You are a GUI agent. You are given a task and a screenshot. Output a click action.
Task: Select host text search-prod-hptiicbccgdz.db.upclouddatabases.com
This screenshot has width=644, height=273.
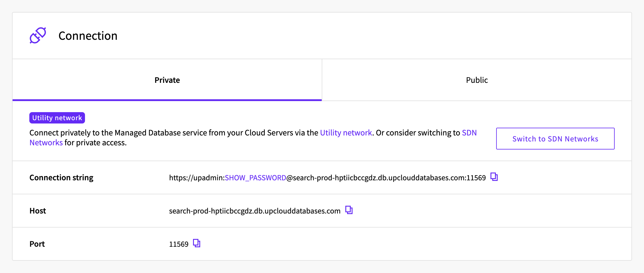point(255,211)
